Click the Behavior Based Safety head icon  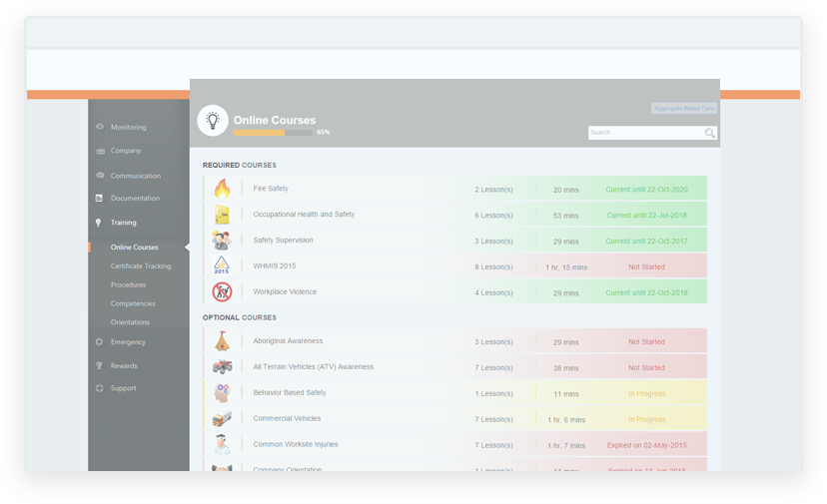point(222,392)
